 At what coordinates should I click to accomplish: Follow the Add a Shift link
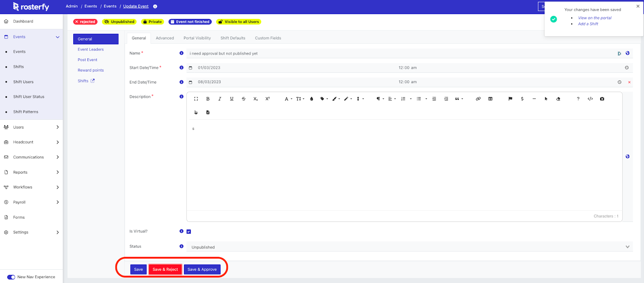click(x=588, y=24)
